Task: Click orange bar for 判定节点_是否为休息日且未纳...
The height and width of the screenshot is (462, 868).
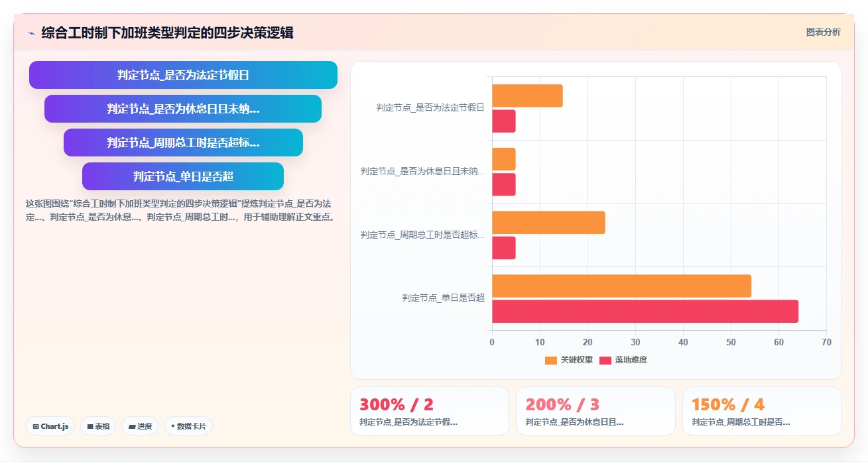Action: (504, 159)
